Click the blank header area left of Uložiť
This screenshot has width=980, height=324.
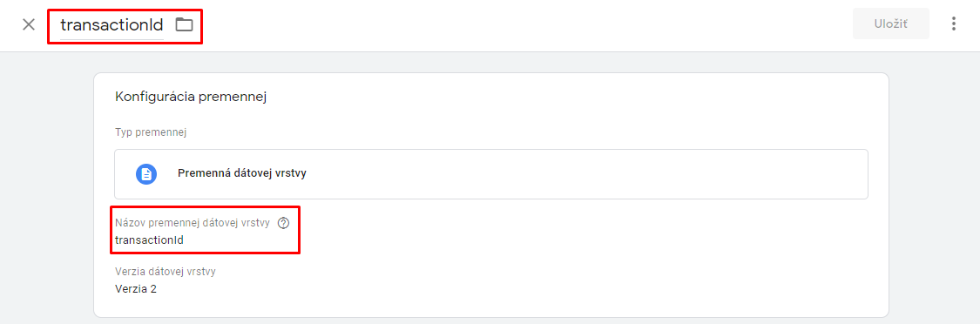tap(525, 25)
